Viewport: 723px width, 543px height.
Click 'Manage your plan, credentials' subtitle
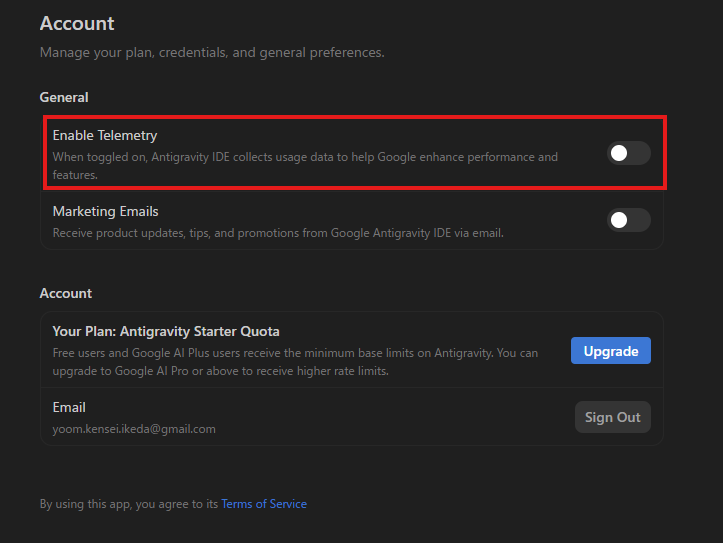pyautogui.click(x=212, y=53)
